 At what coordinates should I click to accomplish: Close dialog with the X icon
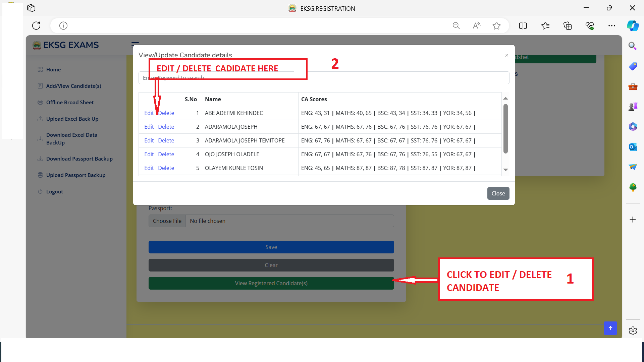pos(507,55)
